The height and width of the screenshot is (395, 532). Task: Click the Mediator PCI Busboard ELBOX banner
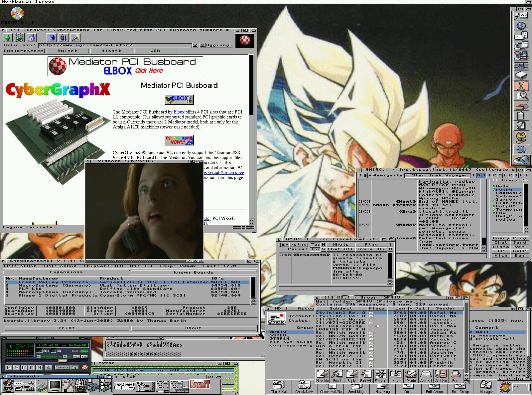(125, 66)
